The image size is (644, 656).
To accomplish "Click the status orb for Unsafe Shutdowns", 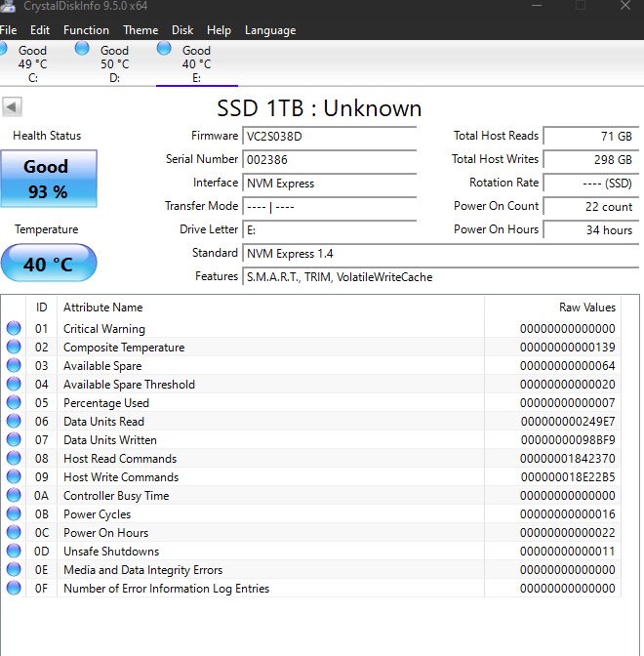I will [14, 551].
